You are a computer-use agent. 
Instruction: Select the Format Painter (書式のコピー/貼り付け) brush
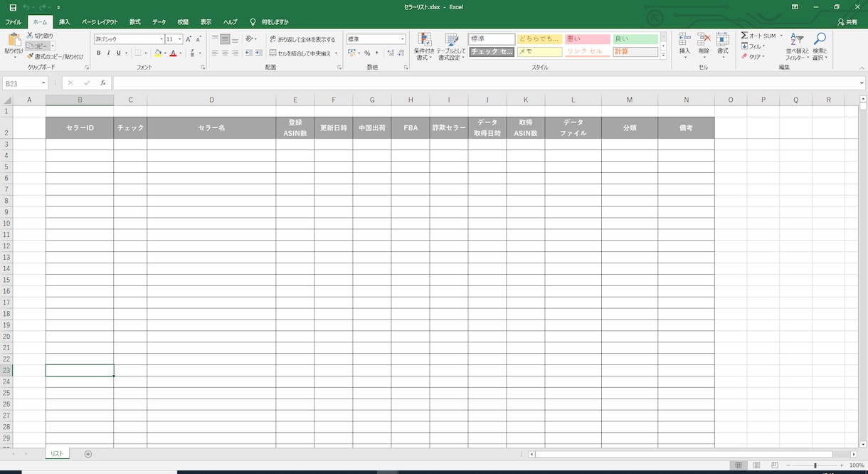30,56
